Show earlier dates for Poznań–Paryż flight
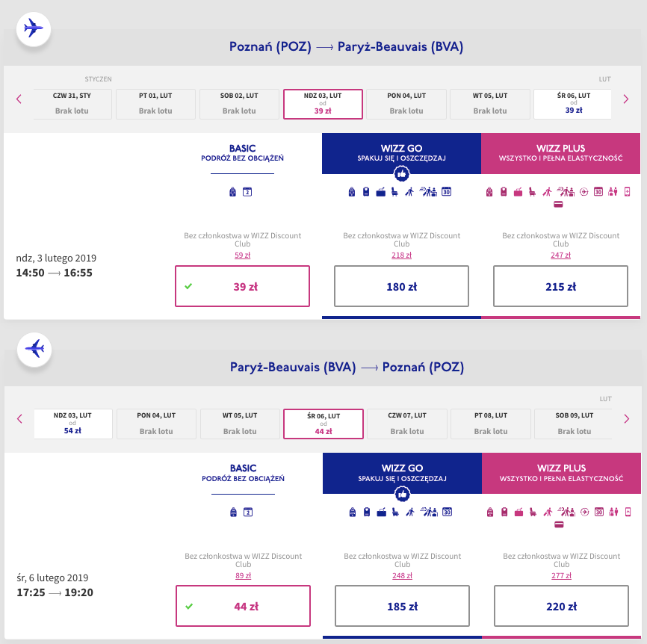Viewport: 647px width, 644px height. [x=19, y=99]
